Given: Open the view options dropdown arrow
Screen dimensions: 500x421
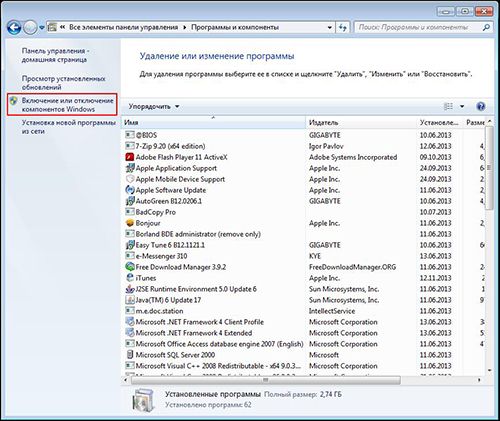Looking at the screenshot, I should click(x=462, y=106).
